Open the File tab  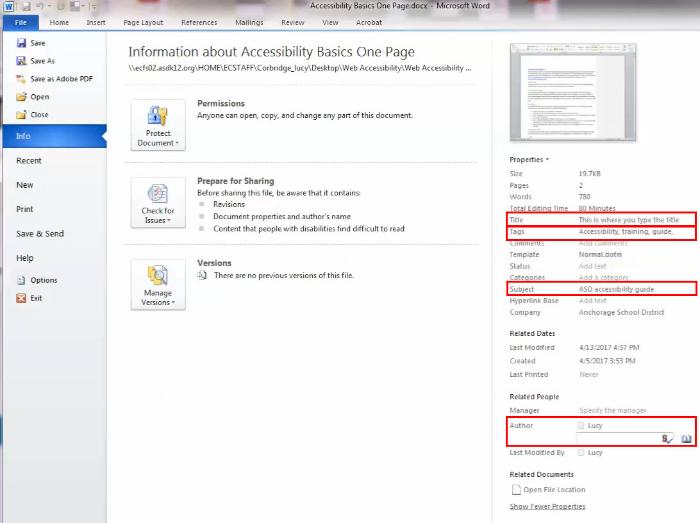21,22
